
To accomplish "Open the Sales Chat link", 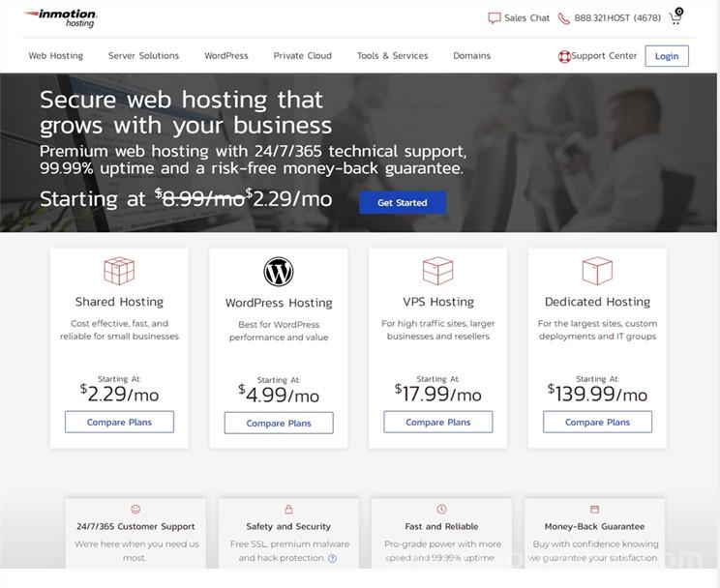I will coord(526,18).
